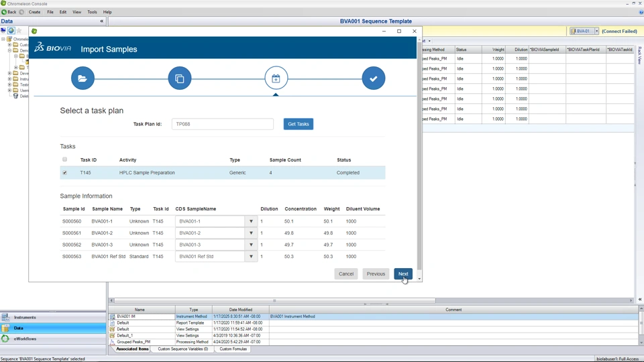Image resolution: width=644 pixels, height=362 pixels.
Task: Click Sample Id S000563 cell
Action: (x=72, y=257)
